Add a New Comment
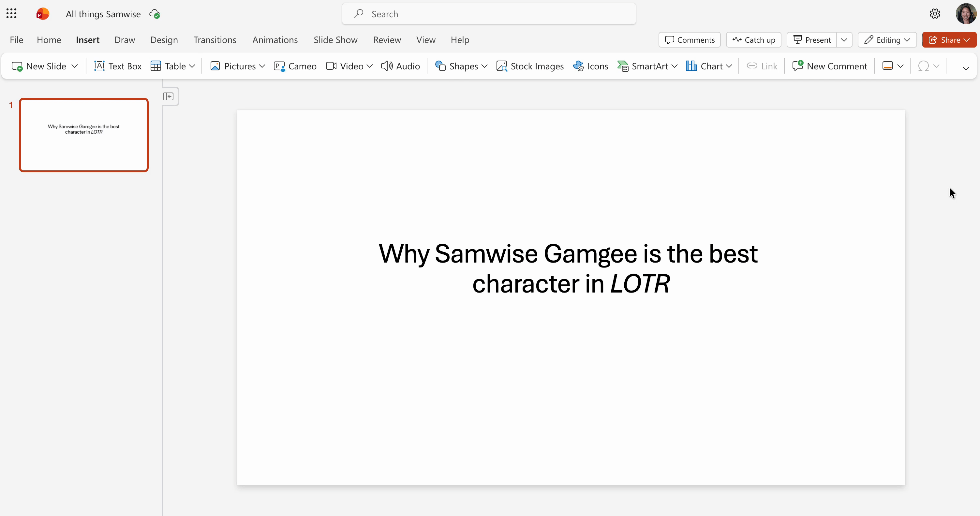The height and width of the screenshot is (516, 980). point(829,66)
